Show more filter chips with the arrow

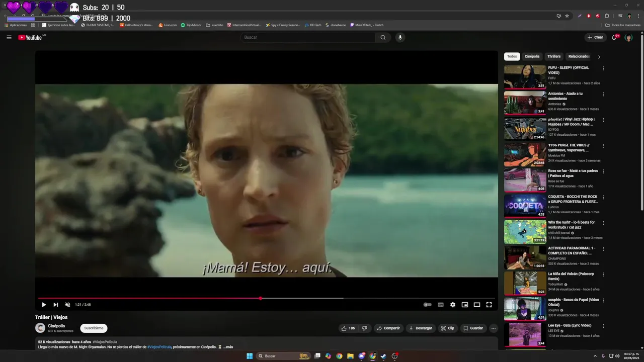(599, 57)
